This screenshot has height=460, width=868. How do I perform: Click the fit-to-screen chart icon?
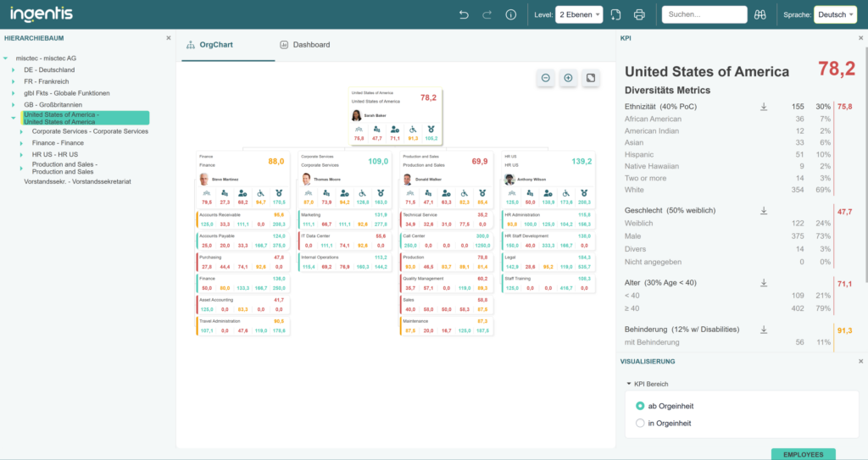(x=591, y=78)
